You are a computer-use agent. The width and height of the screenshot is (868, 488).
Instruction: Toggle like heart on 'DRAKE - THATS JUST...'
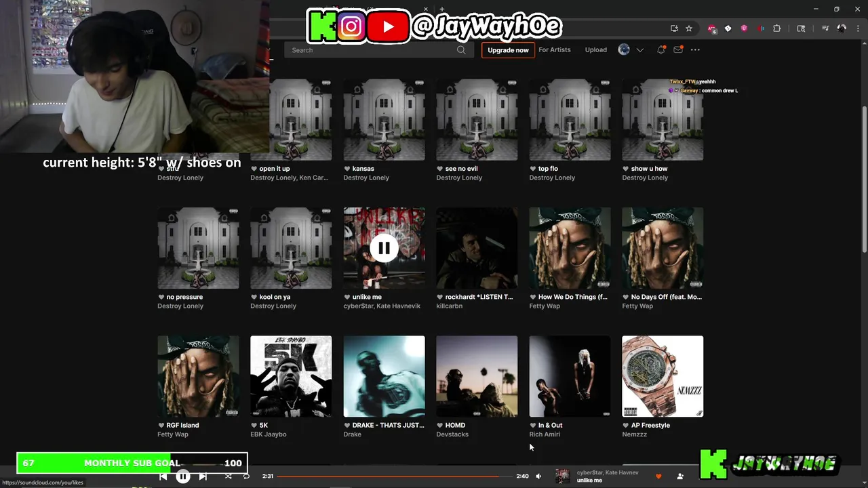(x=347, y=425)
